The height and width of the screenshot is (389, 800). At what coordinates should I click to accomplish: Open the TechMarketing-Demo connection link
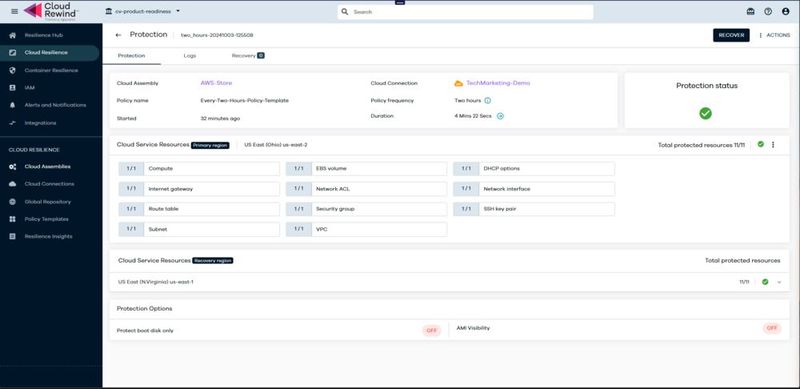498,83
